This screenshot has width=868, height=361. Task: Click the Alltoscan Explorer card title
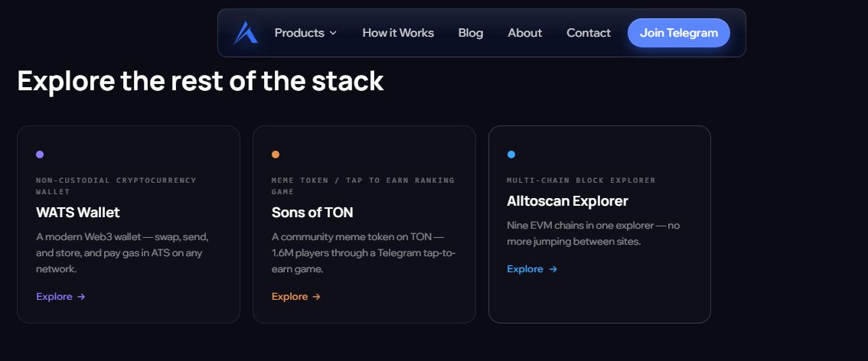tap(567, 200)
